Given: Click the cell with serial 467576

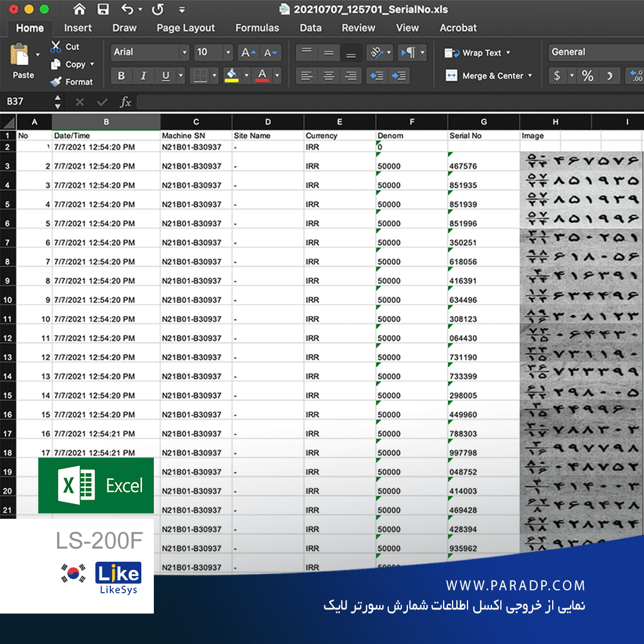Looking at the screenshot, I should pos(484,162).
